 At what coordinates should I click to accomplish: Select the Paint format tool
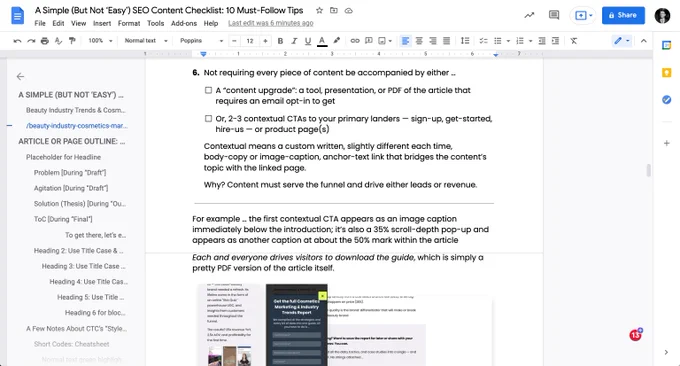(x=72, y=41)
